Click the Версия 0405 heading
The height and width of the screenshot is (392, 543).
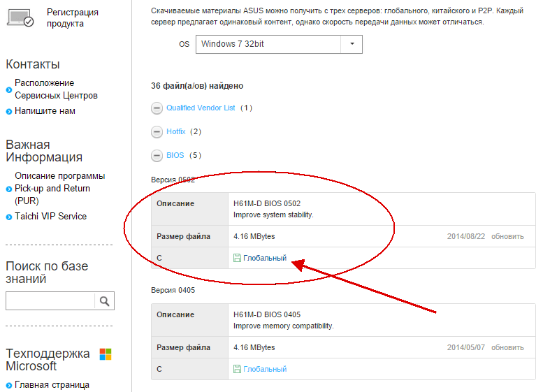click(173, 290)
